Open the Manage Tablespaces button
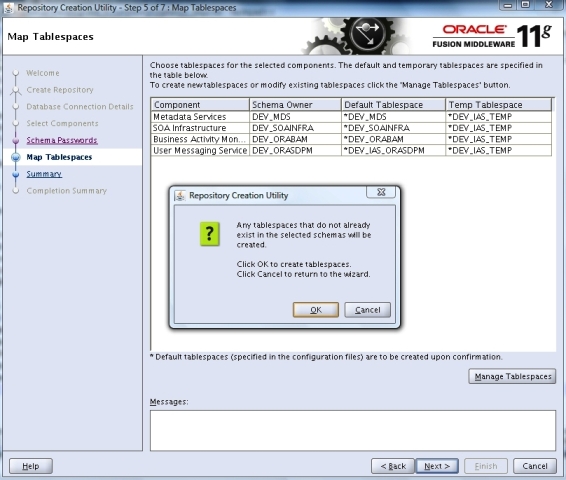This screenshot has width=566, height=480. click(x=512, y=376)
